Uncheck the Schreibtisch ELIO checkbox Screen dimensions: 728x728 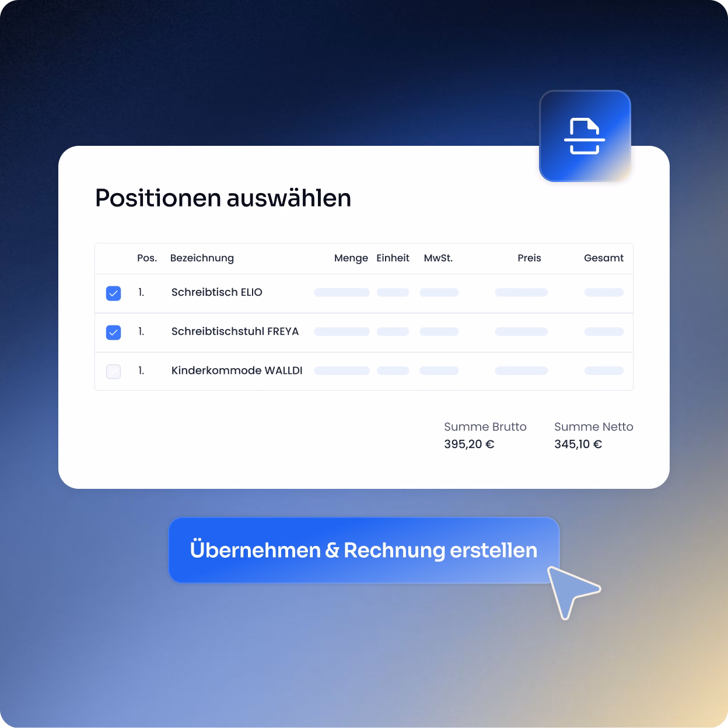click(x=114, y=293)
